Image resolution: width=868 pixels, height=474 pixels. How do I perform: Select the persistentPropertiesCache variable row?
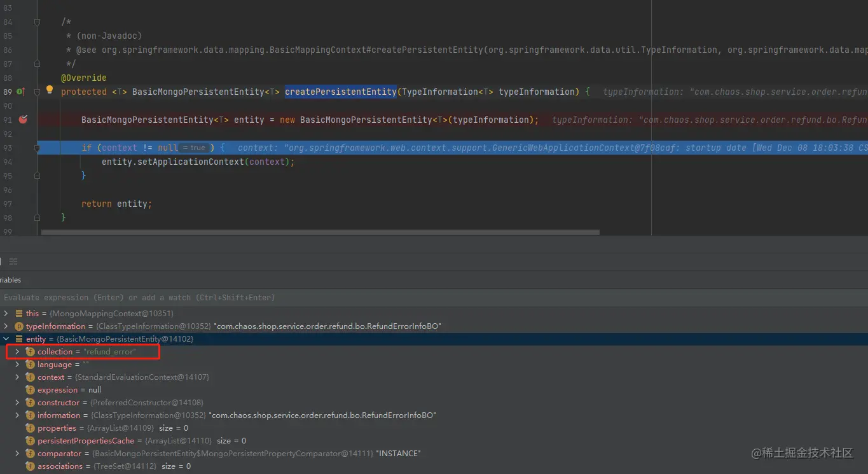tap(434, 441)
